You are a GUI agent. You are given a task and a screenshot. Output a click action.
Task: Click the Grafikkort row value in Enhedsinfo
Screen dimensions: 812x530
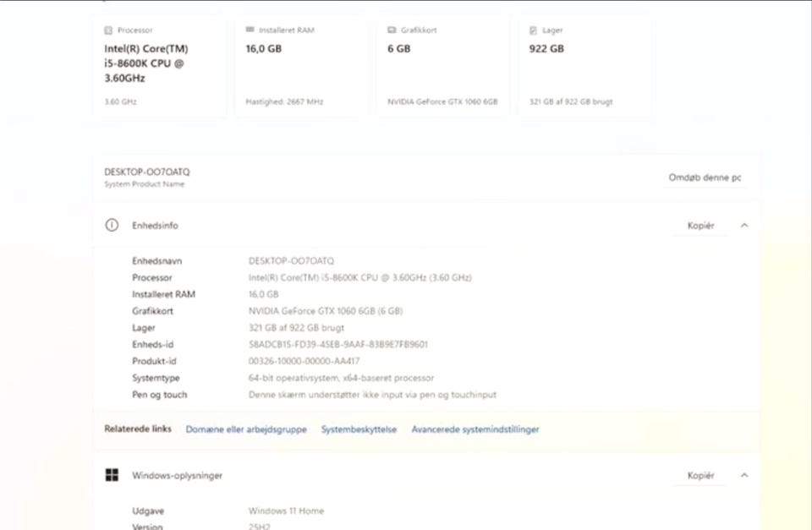click(x=325, y=311)
